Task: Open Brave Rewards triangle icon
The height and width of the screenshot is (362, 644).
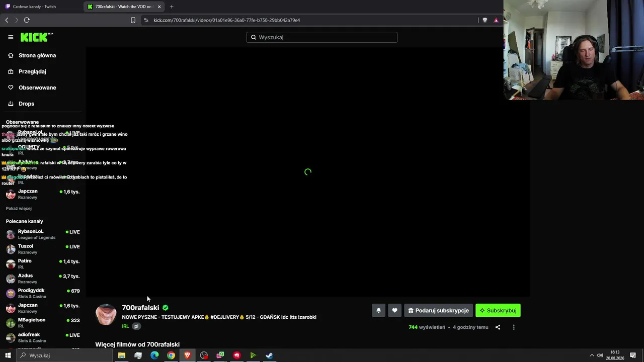Action: [496, 20]
